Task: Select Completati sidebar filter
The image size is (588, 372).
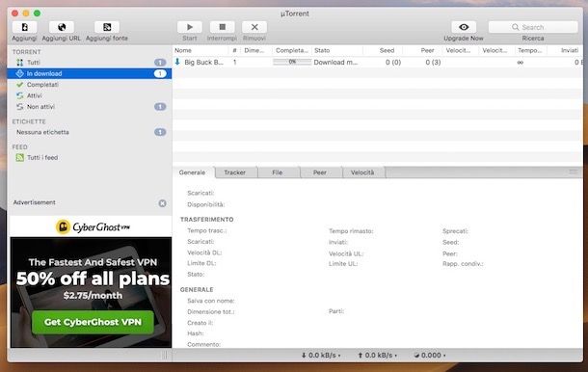Action: click(x=90, y=85)
